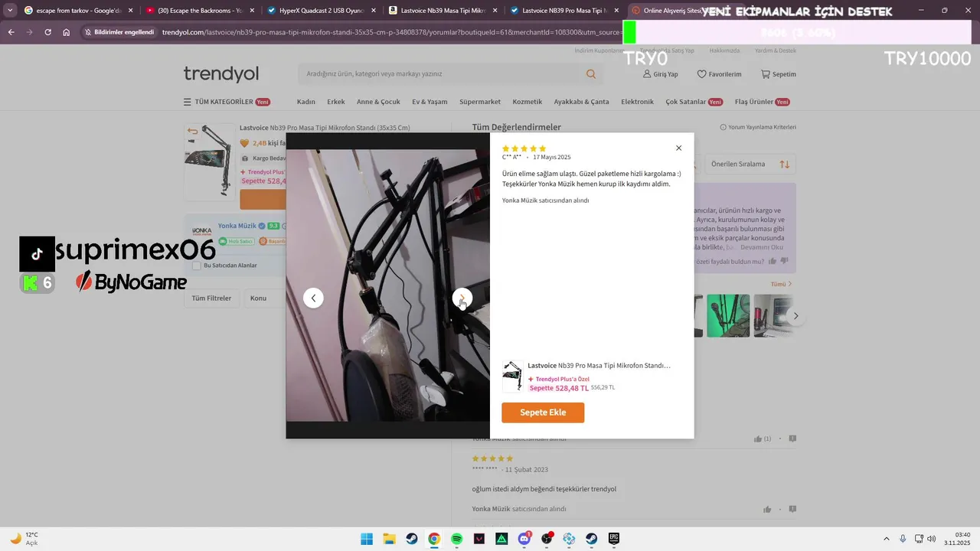This screenshot has height=551, width=980.
Task: Open the Windows Start menu
Action: coord(367,539)
